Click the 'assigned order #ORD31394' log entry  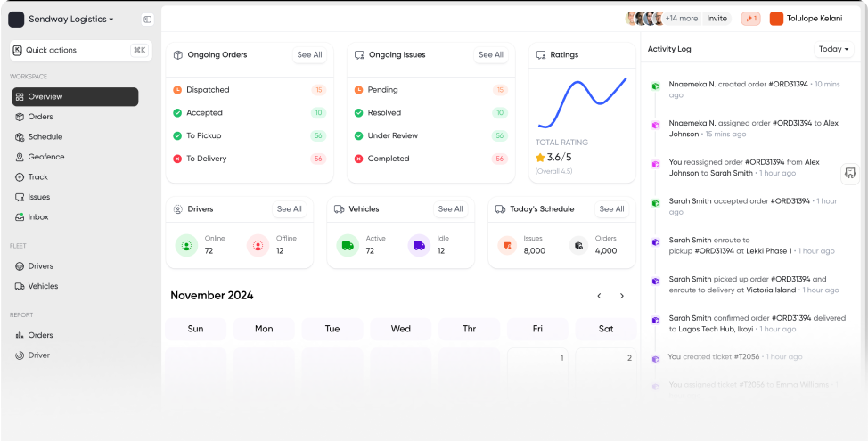(756, 128)
